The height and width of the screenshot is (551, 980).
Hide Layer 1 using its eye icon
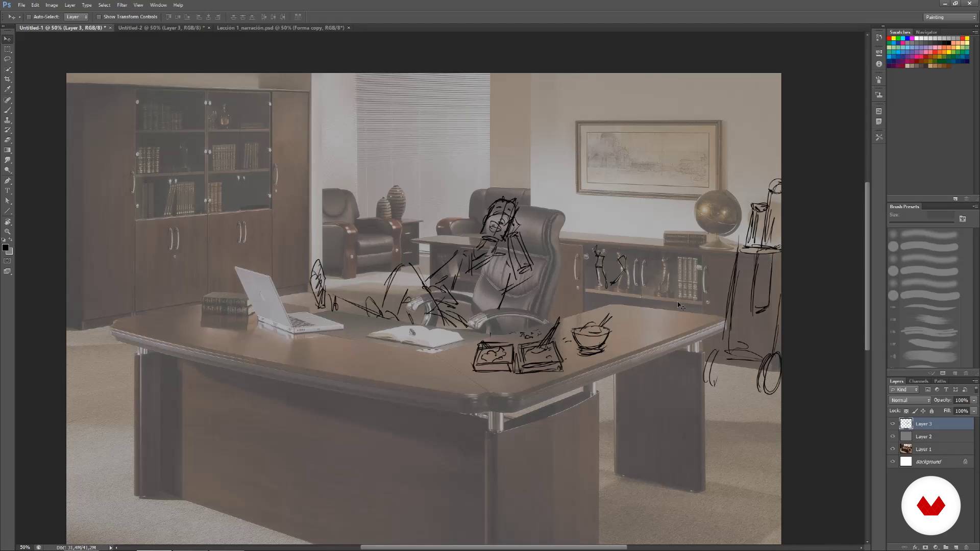893,449
